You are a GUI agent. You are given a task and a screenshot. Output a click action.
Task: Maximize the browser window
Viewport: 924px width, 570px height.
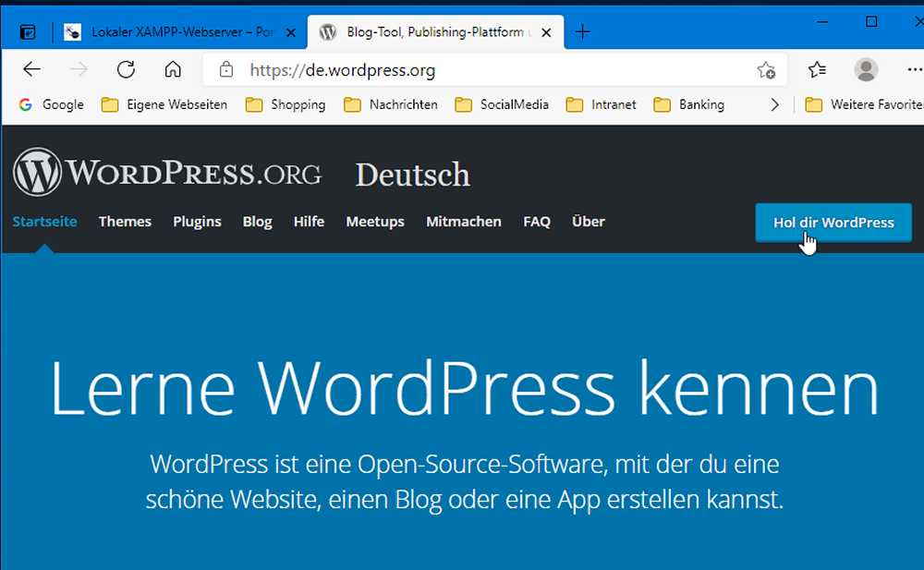coord(871,22)
